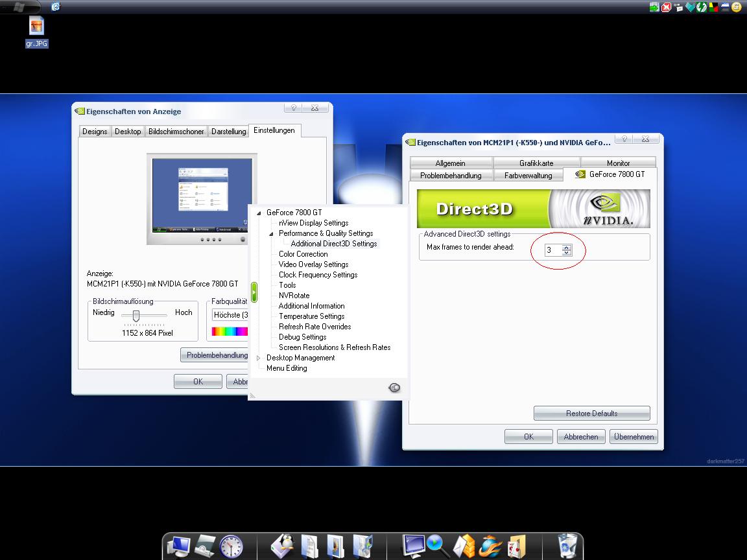Open Refresh Rate Overrides entry
747x560 pixels.
[x=314, y=327]
